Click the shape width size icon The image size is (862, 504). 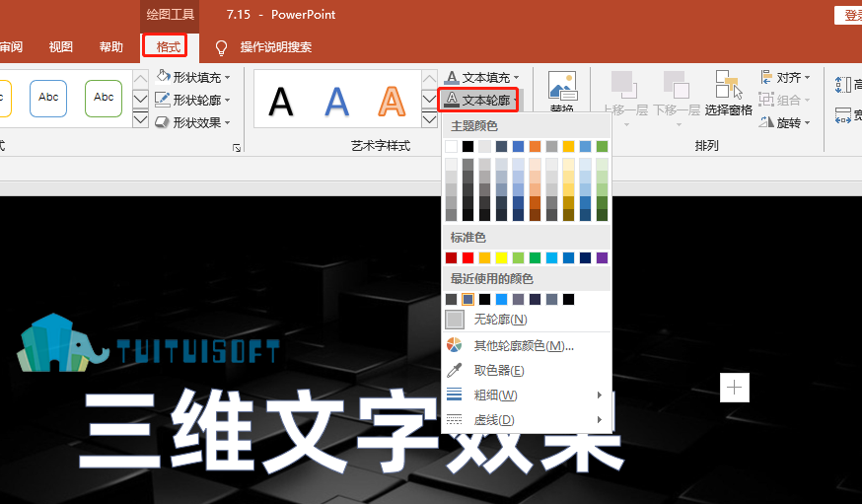point(843,114)
